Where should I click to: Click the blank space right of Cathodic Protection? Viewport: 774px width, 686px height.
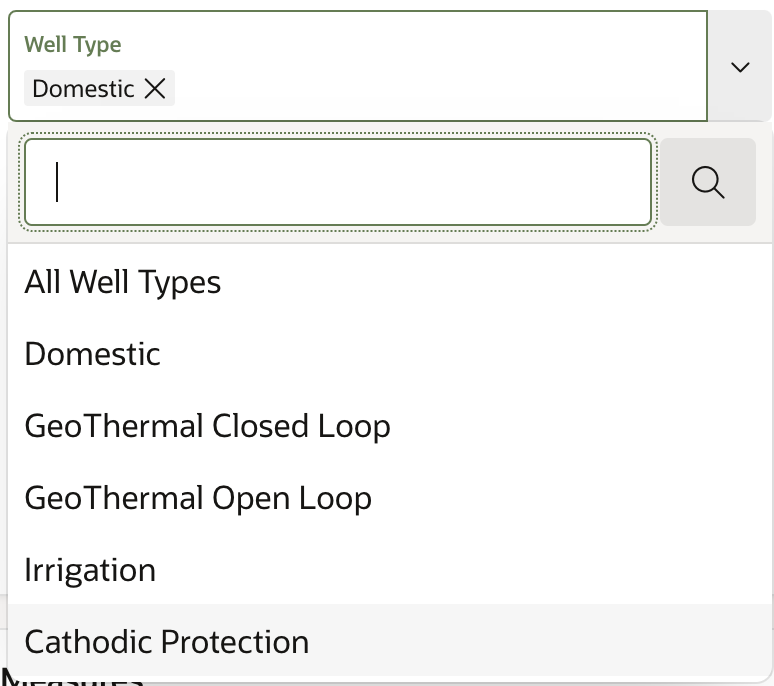click(x=540, y=642)
